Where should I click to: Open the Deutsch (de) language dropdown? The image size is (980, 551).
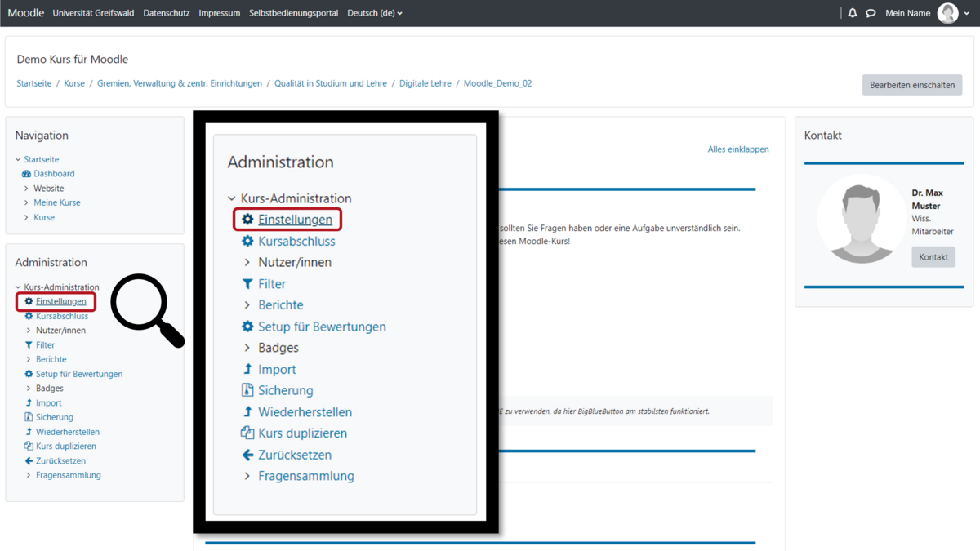click(374, 13)
